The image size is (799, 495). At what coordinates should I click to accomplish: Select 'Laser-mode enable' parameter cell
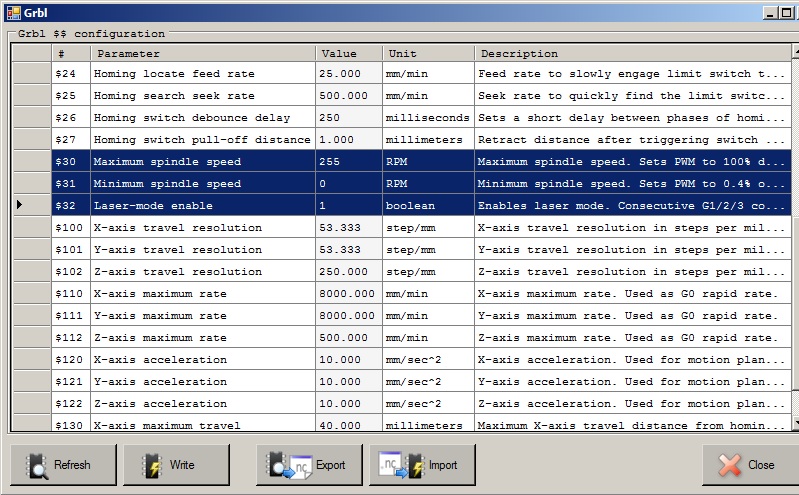click(x=203, y=205)
